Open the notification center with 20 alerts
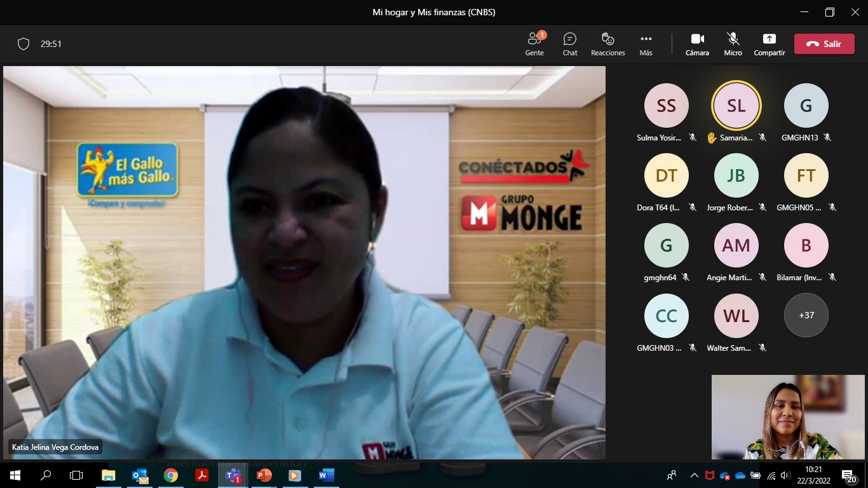The image size is (868, 488). click(848, 475)
